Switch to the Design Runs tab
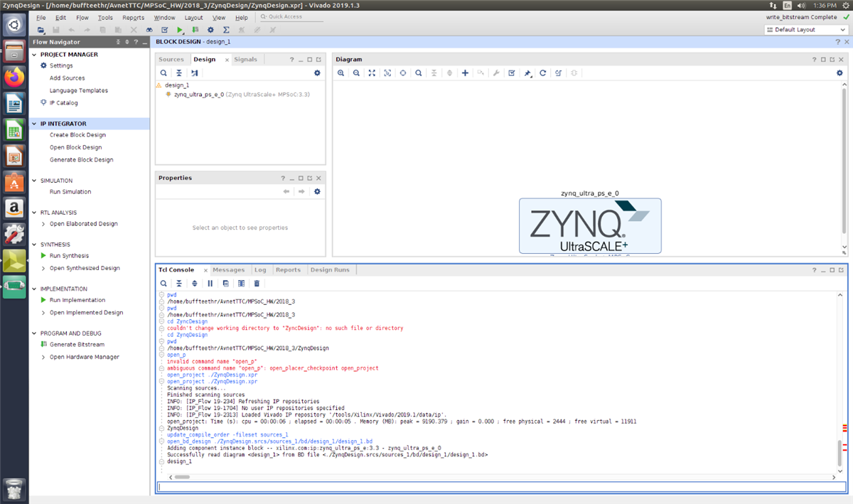 point(330,270)
